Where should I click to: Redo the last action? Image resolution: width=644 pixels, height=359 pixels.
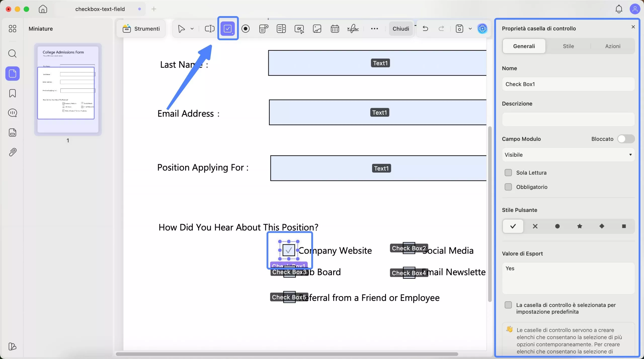[441, 28]
